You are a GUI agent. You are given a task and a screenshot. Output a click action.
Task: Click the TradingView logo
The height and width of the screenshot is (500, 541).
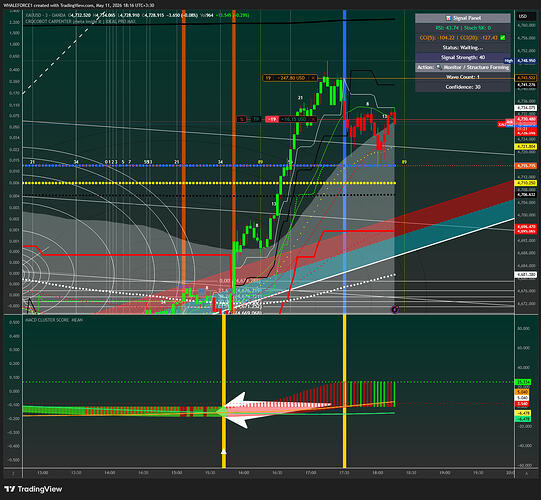[x=33, y=489]
